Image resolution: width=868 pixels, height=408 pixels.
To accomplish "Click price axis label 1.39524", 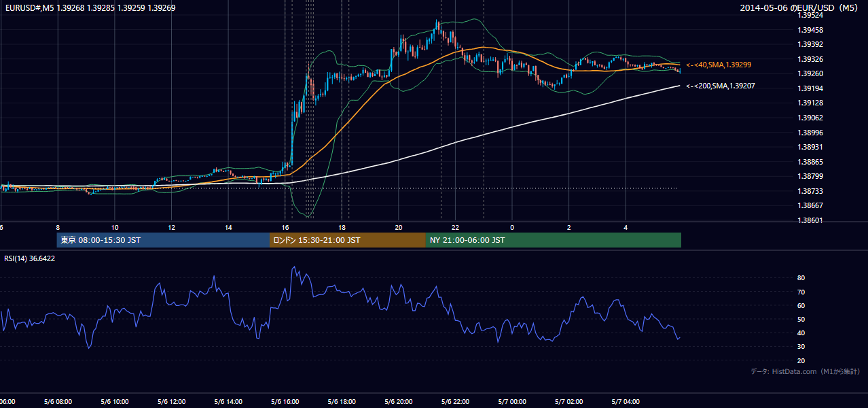I will pos(810,15).
